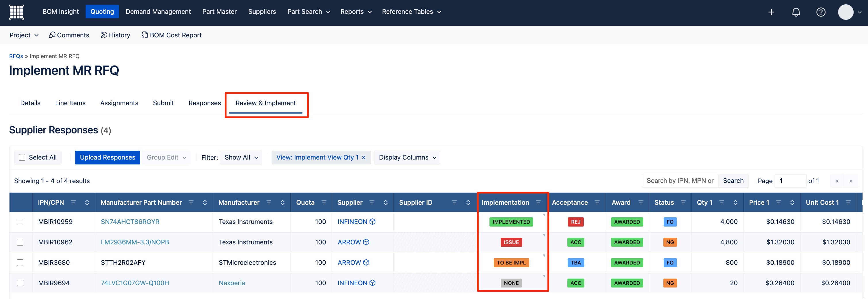The image size is (868, 299).
Task: Remove the Implement View Qty 1 view
Action: coord(363,158)
